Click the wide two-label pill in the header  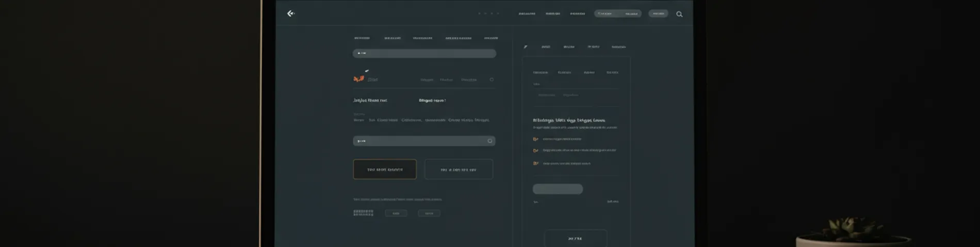(618, 14)
